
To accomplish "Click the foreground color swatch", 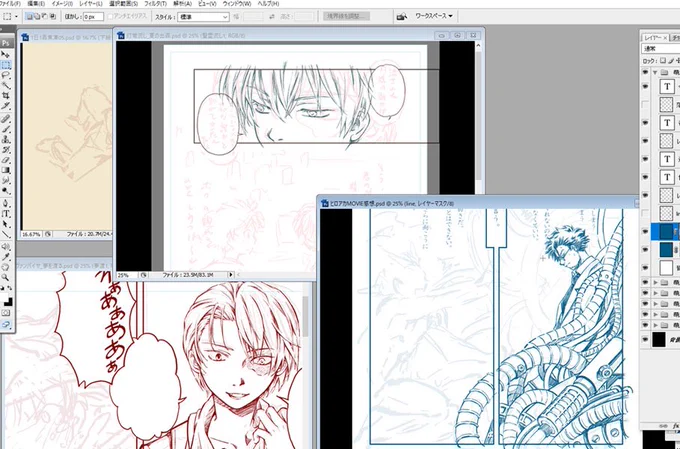I will click(3, 297).
